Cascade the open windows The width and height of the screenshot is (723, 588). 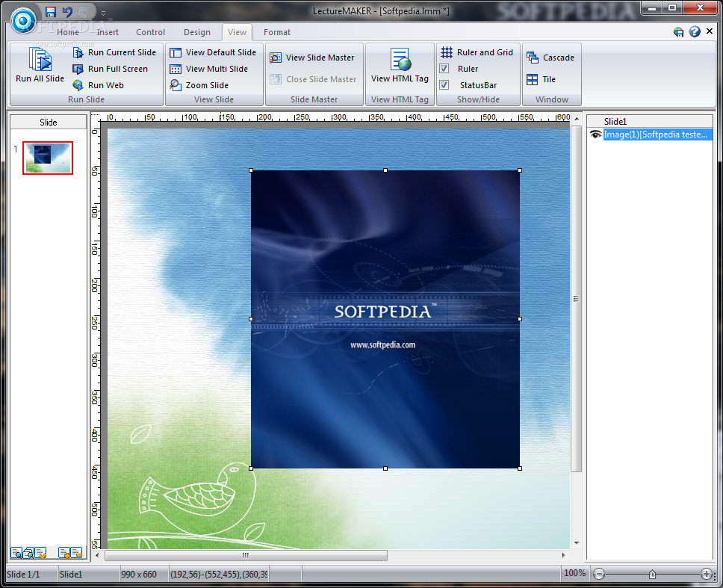click(550, 58)
